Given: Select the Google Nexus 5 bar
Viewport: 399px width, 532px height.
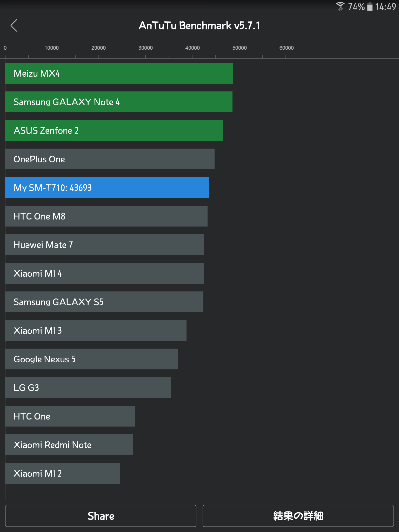Looking at the screenshot, I should (91, 359).
